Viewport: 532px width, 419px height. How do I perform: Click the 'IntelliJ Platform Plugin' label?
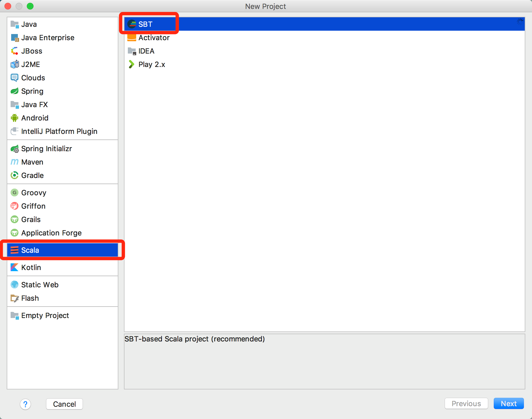[x=59, y=131]
